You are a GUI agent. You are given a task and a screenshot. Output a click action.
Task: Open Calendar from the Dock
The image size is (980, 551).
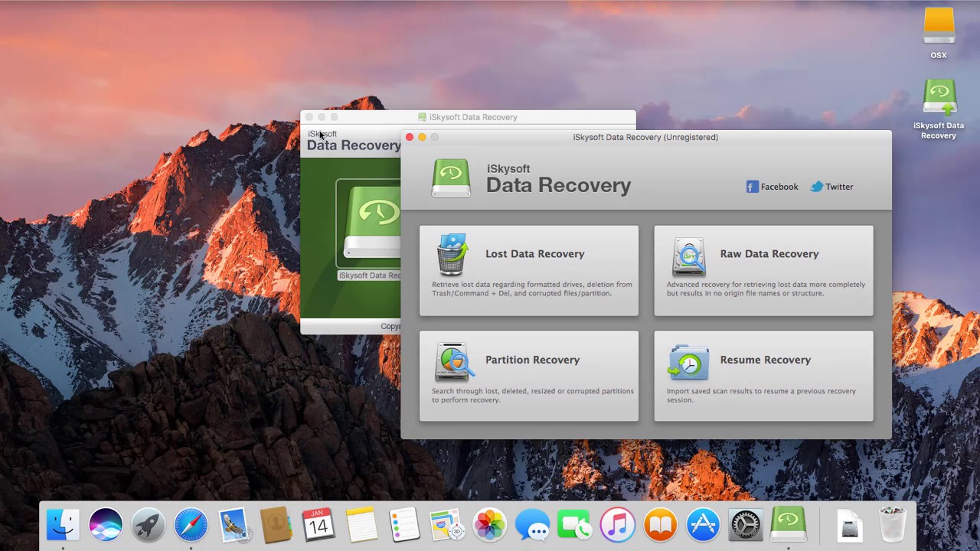(318, 525)
